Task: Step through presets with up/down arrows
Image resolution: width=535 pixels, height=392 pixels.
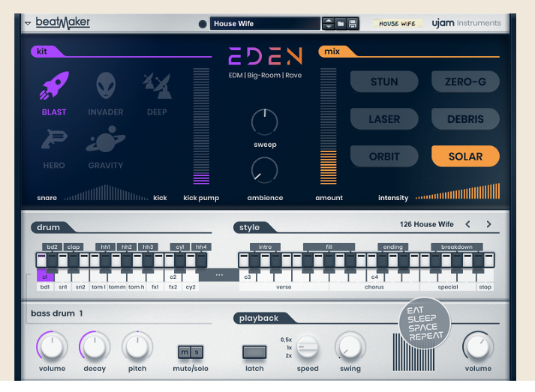Action: tap(328, 23)
